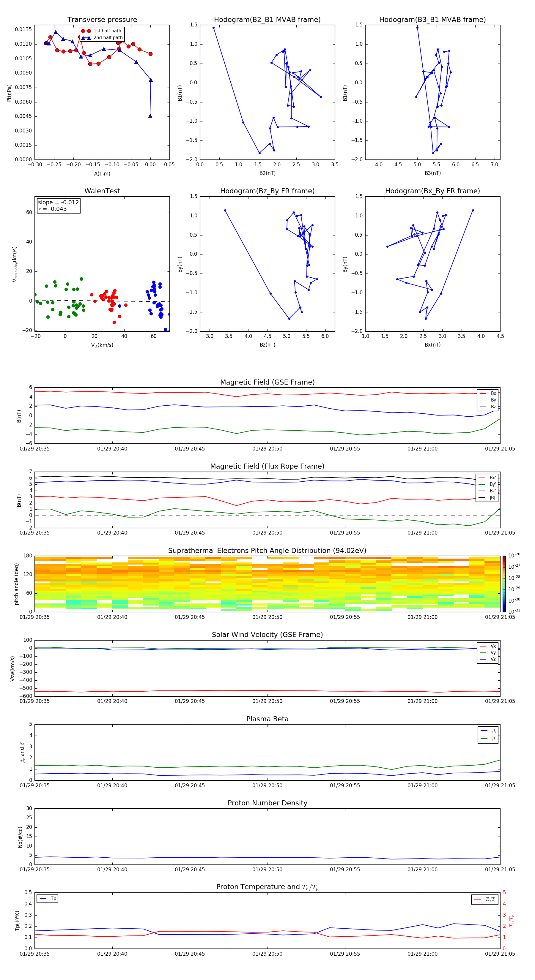
Task: Select 'By' in the GSE magnetic field legend
Action: [488, 400]
